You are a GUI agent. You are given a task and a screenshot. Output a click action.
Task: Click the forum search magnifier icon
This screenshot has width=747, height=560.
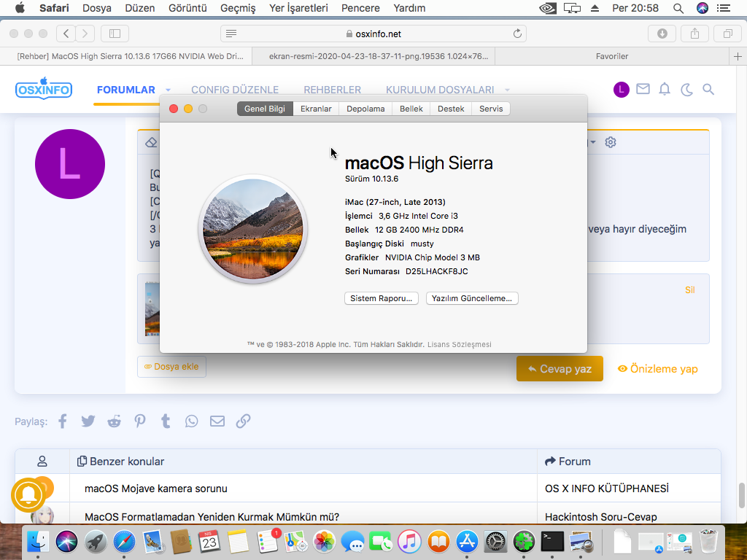[708, 90]
